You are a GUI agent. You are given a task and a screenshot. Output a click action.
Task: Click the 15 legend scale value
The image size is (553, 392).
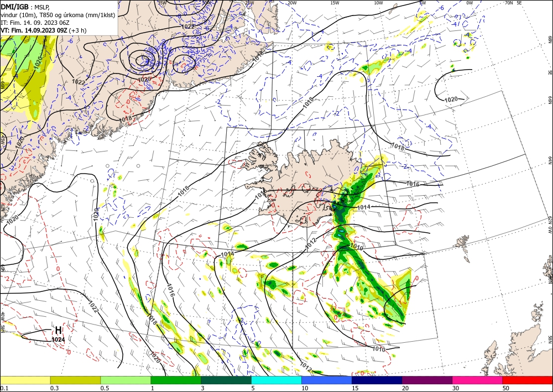[x=355, y=388]
